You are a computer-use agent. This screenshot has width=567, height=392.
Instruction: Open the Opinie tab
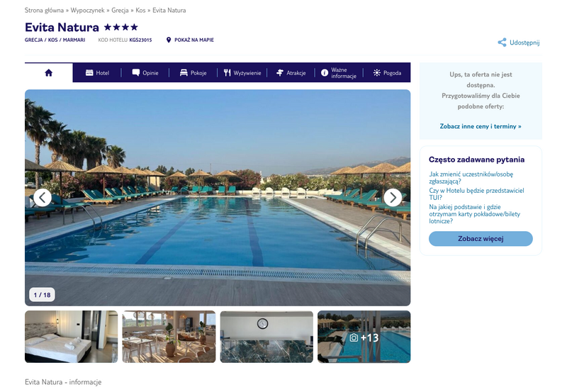coord(145,73)
